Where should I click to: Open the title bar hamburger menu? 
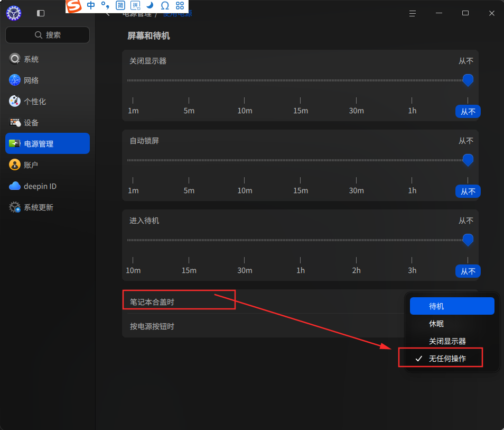(x=413, y=13)
